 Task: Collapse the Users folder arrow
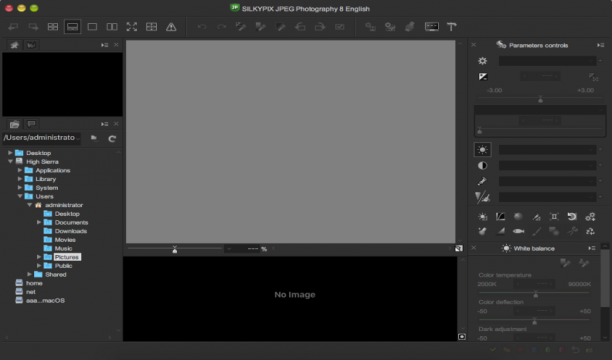(20, 196)
